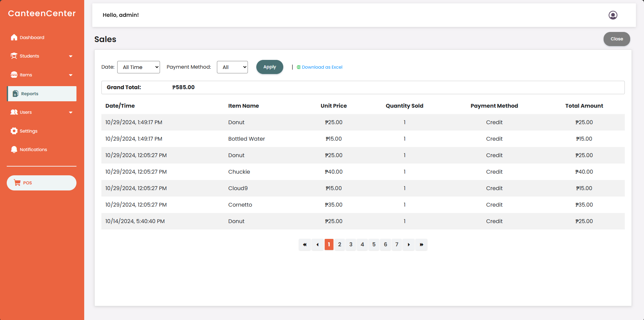Viewport: 644px width, 320px height.
Task: Go to page 7
Action: pos(397,245)
